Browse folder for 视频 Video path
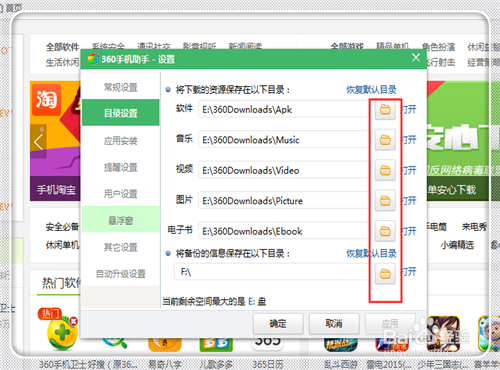The image size is (500, 370). 385,170
